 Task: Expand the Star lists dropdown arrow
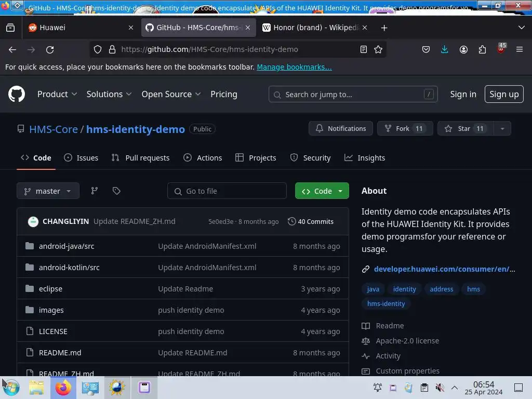pyautogui.click(x=502, y=129)
